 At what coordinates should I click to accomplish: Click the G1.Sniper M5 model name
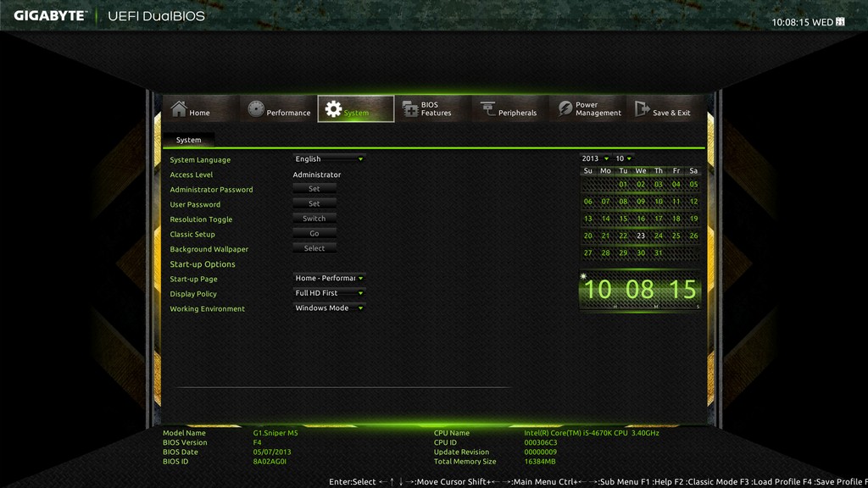point(275,433)
